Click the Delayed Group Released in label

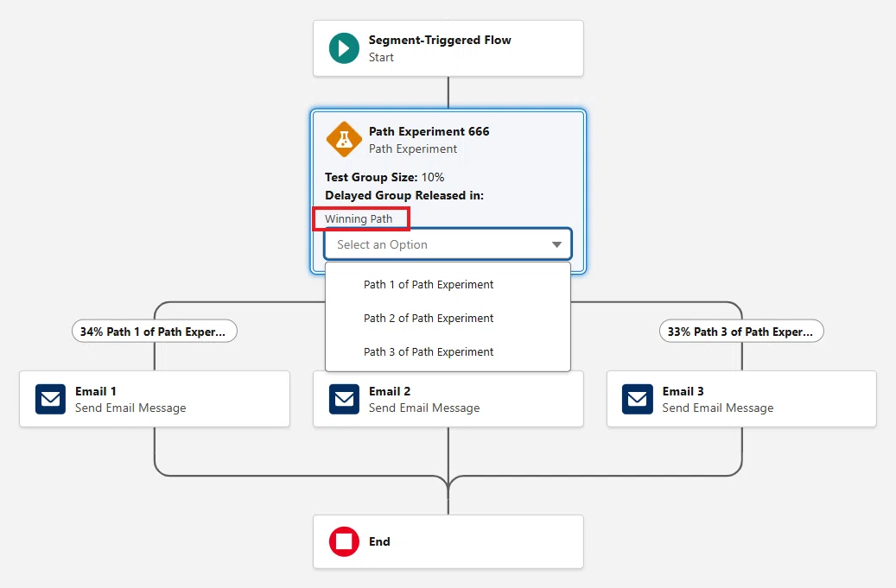(404, 195)
